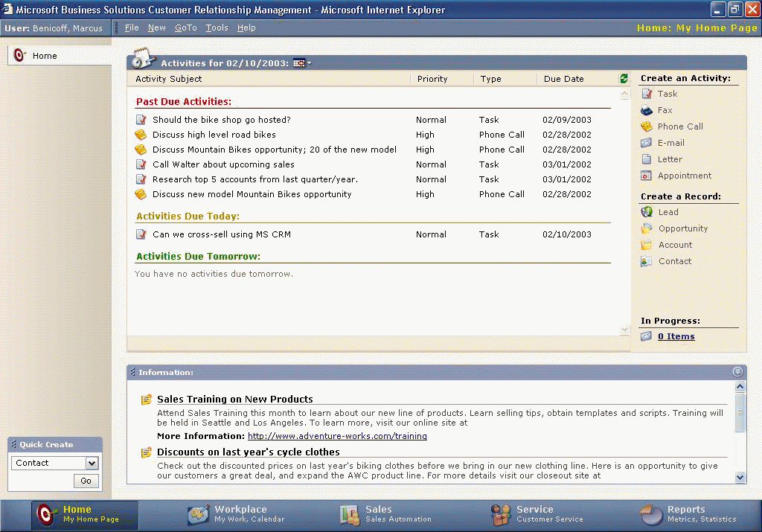
Task: Open the Tools menu
Action: [x=217, y=28]
